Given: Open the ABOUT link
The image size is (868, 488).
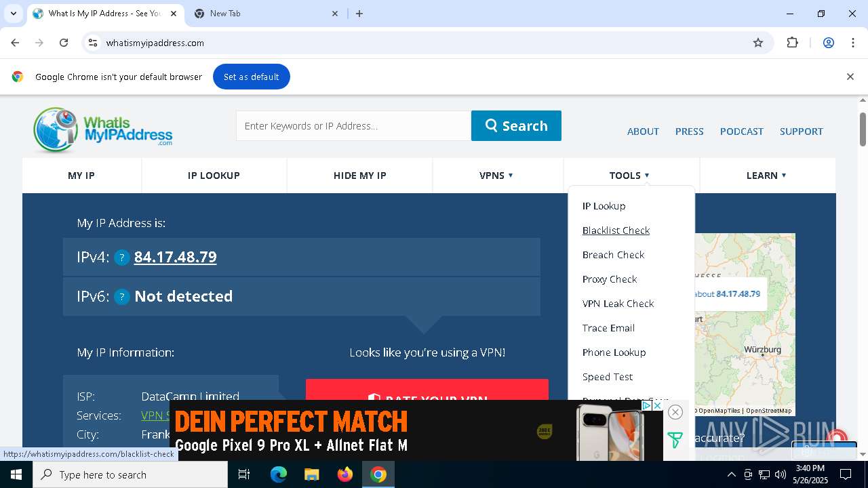Looking at the screenshot, I should (643, 131).
